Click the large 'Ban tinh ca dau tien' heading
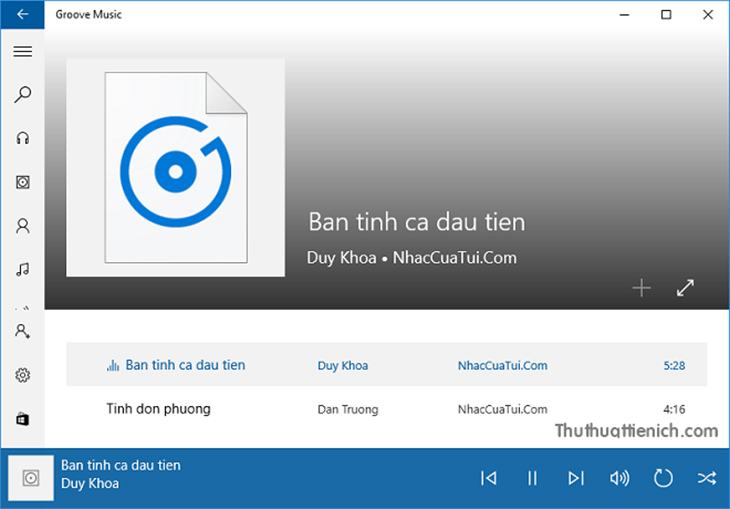The width and height of the screenshot is (730, 509). (417, 222)
